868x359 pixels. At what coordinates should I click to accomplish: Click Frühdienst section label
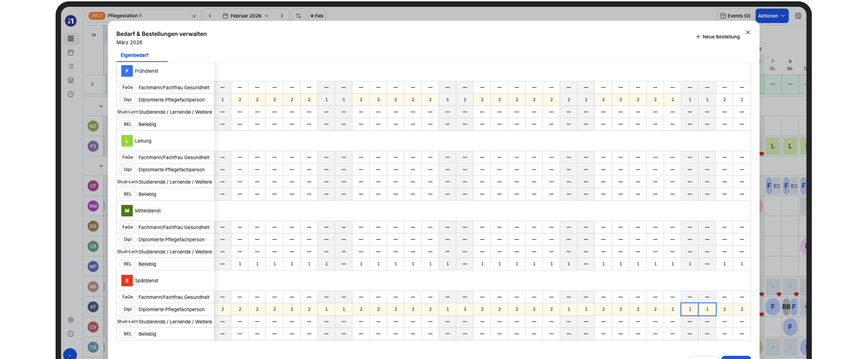(146, 71)
